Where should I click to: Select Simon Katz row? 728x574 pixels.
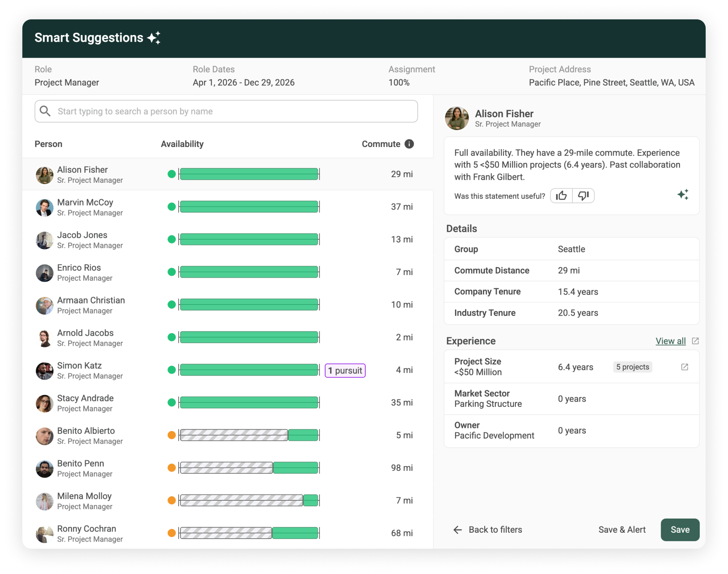[x=79, y=366]
